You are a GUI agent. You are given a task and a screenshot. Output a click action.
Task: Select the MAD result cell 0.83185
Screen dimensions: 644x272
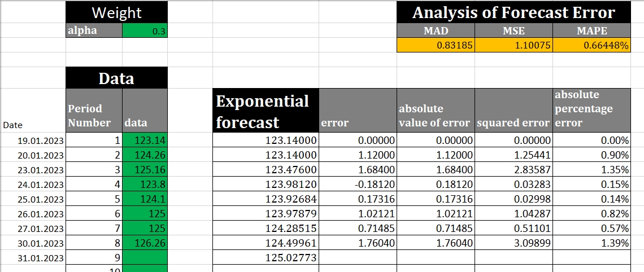436,46
